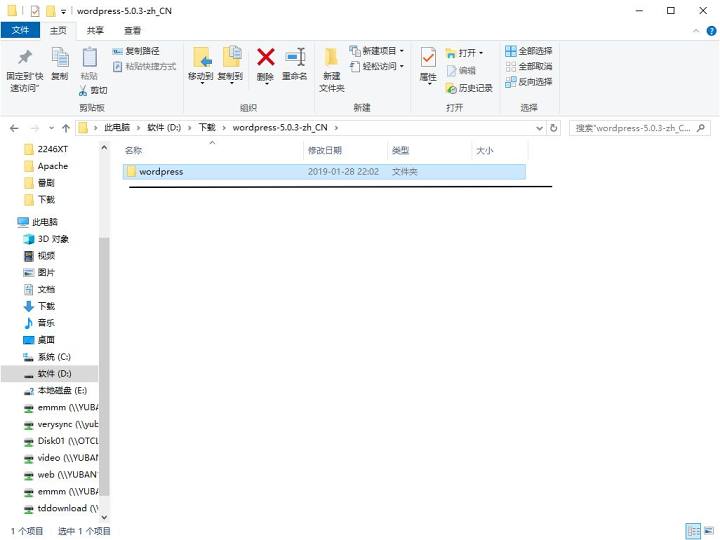The image size is (720, 540).
Task: Open the File (文件) tab
Action: [x=20, y=30]
